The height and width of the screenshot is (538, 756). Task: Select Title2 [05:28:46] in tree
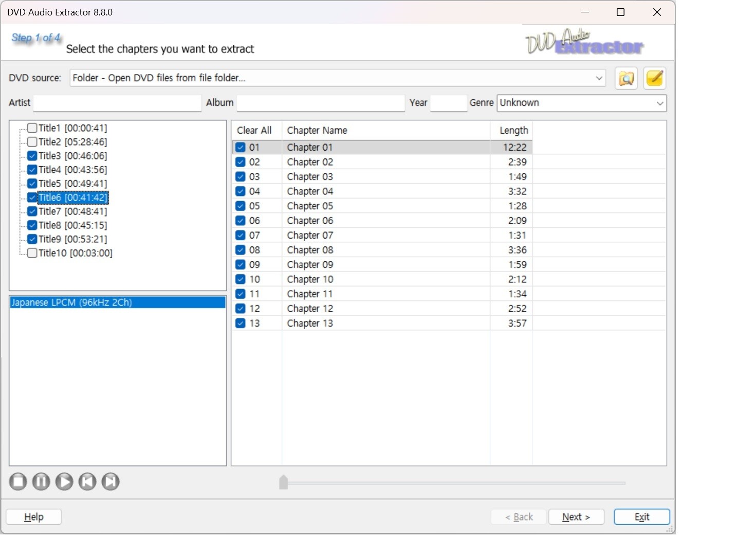(73, 142)
